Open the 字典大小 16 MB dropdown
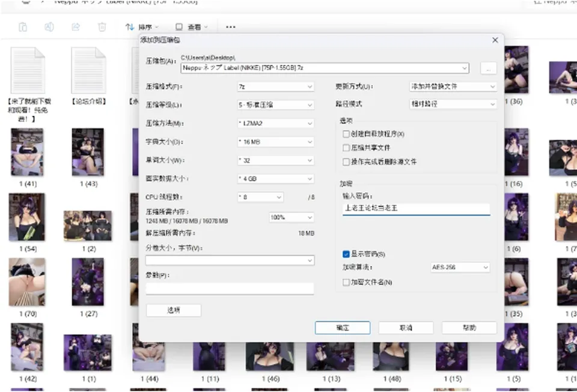Image resolution: width=577 pixels, height=392 pixels. coord(276,142)
